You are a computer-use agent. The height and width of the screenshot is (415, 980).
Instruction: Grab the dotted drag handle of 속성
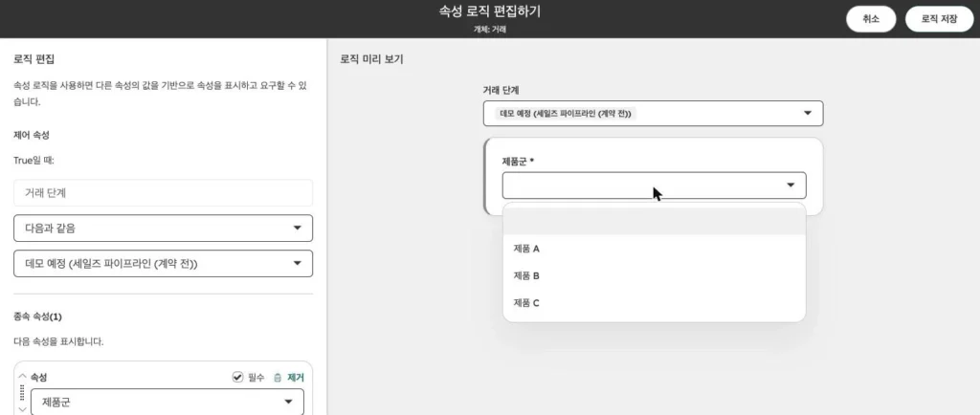pos(22,393)
